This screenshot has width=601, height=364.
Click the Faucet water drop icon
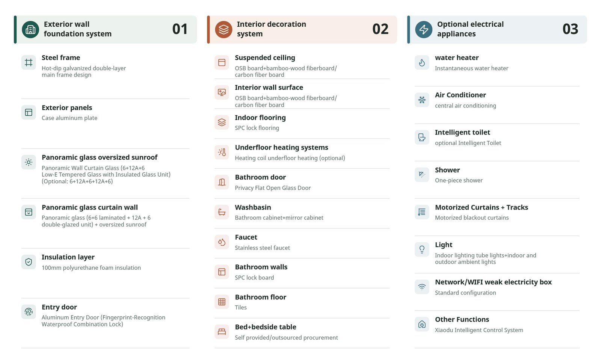coord(222,242)
